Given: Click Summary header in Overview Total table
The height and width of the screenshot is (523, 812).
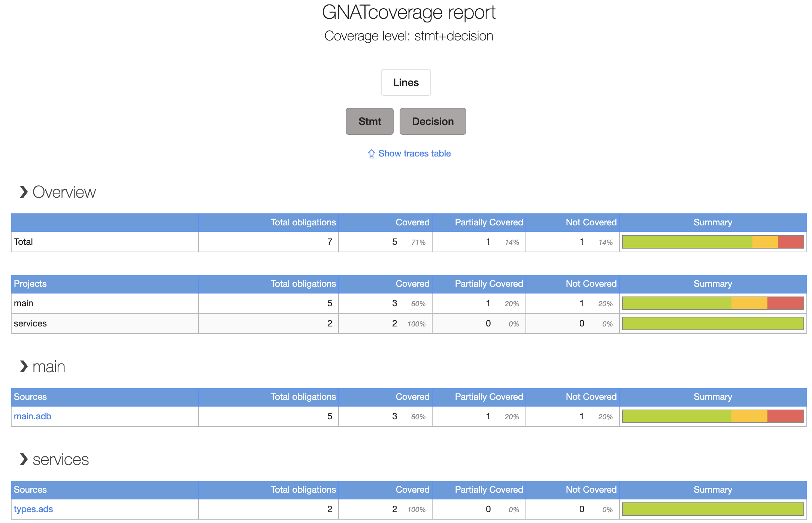Looking at the screenshot, I should point(713,222).
